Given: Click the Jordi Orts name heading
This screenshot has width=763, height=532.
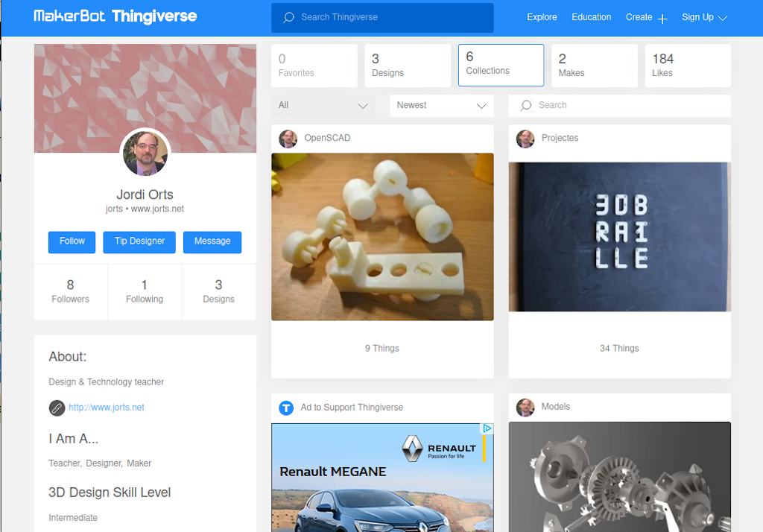Looking at the screenshot, I should [x=145, y=194].
